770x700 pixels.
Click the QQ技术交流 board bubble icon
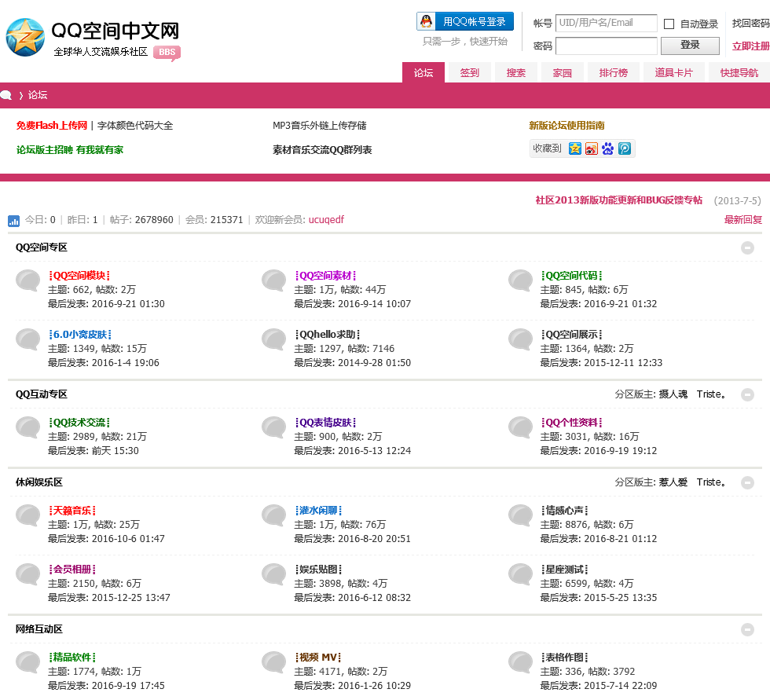tap(28, 428)
